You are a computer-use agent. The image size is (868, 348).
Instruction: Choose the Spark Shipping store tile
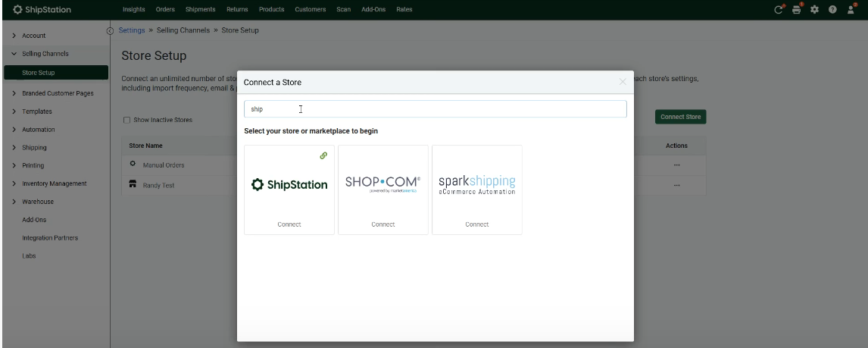tap(477, 190)
